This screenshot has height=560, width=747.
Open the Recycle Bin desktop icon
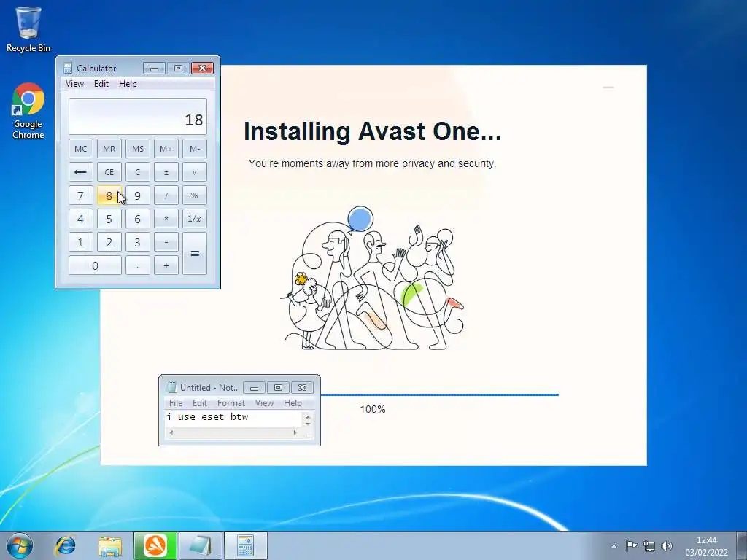click(x=28, y=29)
